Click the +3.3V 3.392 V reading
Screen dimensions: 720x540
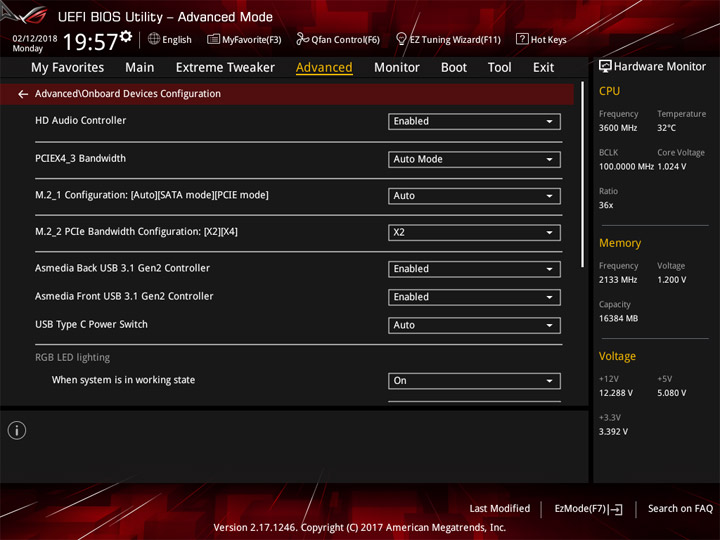coord(613,432)
